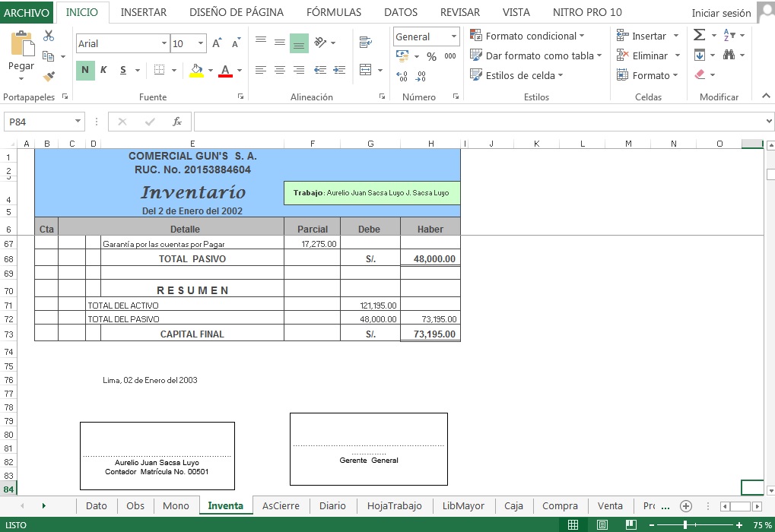Open Formato condicional in the Estilos group
This screenshot has width=775, height=532.
click(x=530, y=35)
